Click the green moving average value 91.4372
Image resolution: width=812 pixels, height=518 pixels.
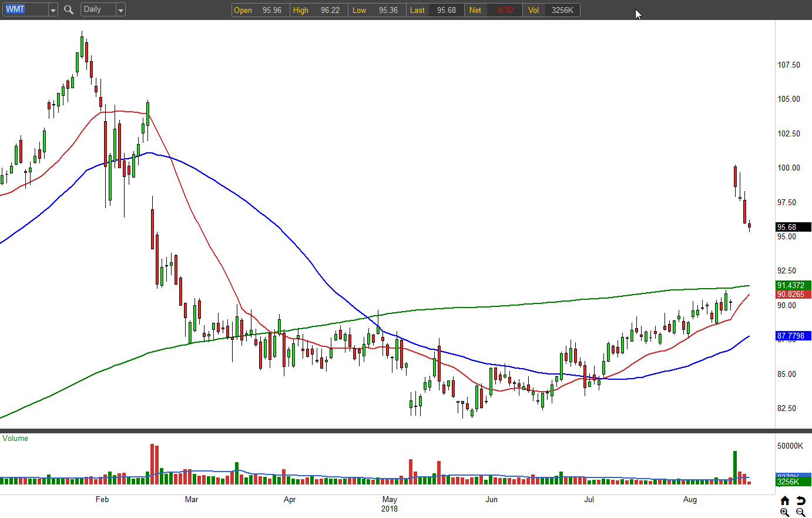(x=793, y=285)
